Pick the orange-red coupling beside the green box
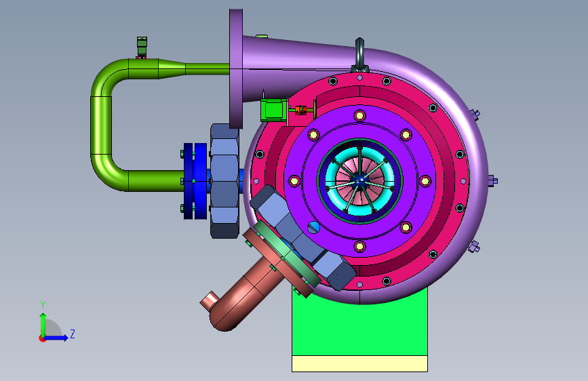The height and width of the screenshot is (381, 588). point(300,111)
